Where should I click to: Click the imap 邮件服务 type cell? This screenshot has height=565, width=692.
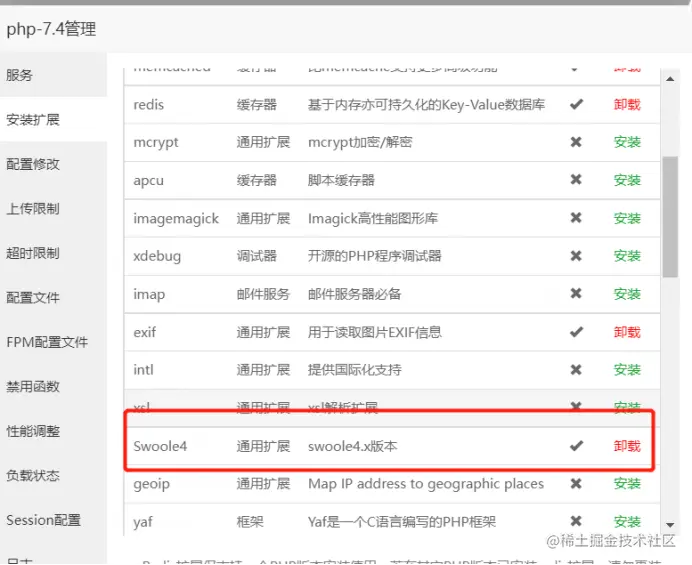pyautogui.click(x=263, y=294)
